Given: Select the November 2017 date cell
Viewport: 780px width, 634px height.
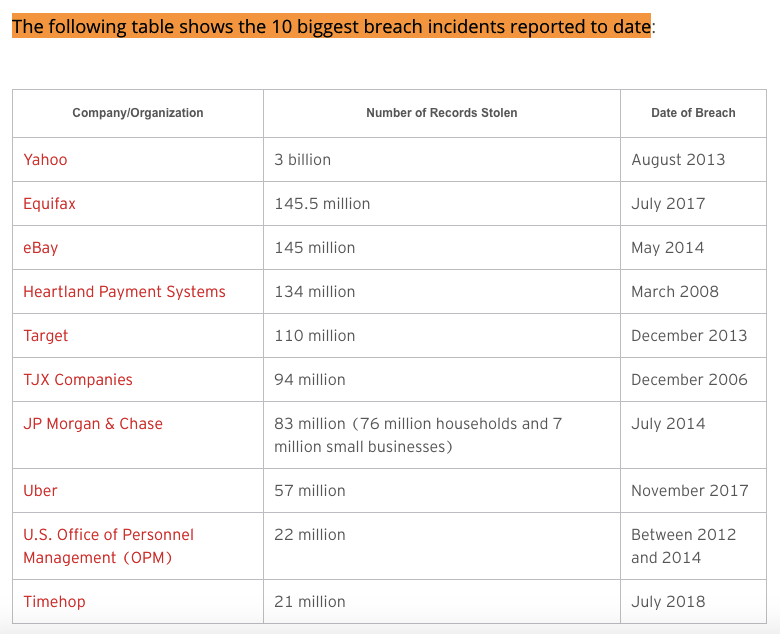Looking at the screenshot, I should (x=693, y=491).
